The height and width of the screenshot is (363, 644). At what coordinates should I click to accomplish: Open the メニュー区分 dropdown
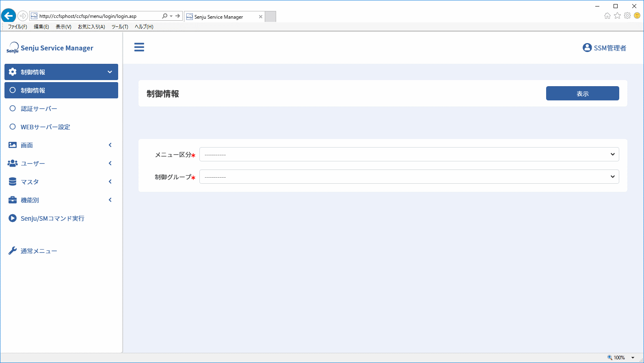click(409, 154)
